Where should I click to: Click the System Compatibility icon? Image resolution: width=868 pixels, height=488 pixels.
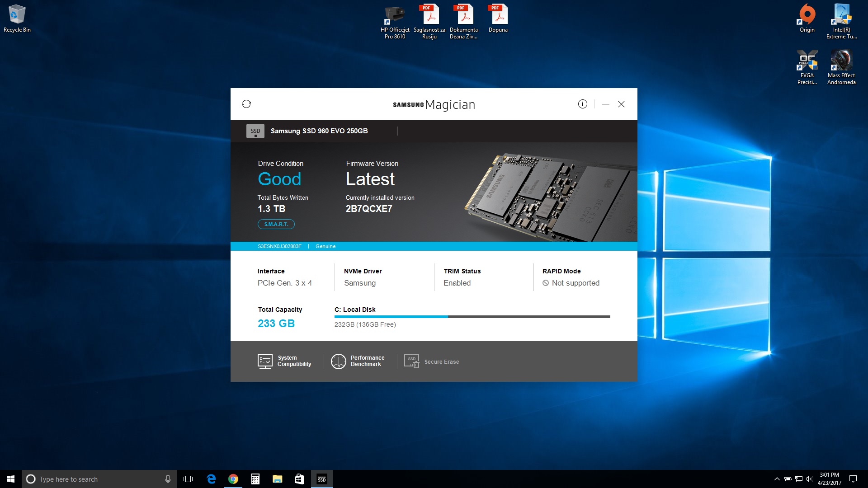tap(265, 361)
